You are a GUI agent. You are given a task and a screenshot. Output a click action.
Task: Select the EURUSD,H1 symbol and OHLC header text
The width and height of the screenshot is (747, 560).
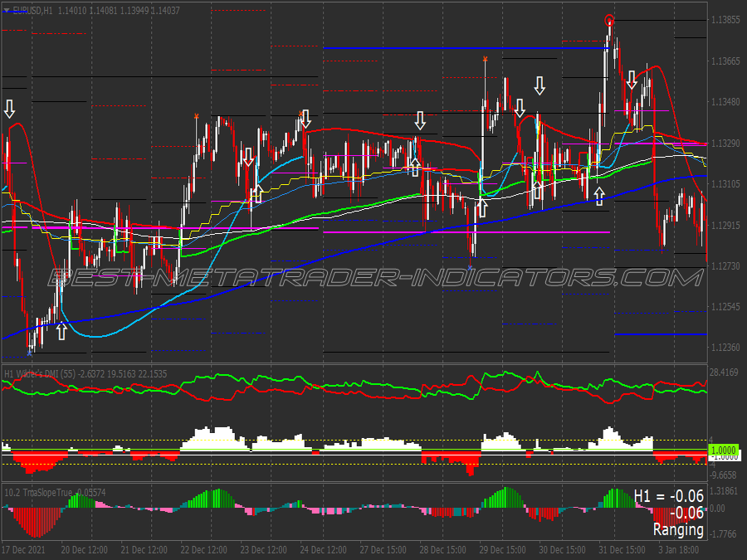pos(97,11)
